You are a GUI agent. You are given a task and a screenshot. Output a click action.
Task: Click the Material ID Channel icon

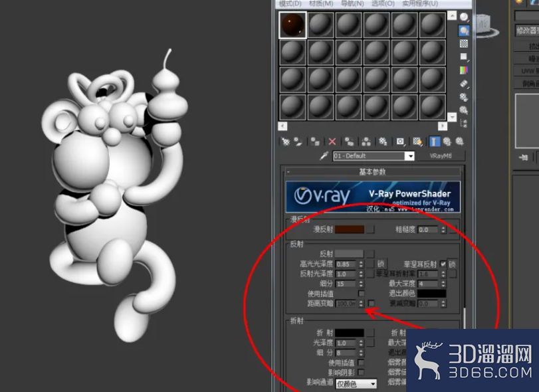click(400, 142)
